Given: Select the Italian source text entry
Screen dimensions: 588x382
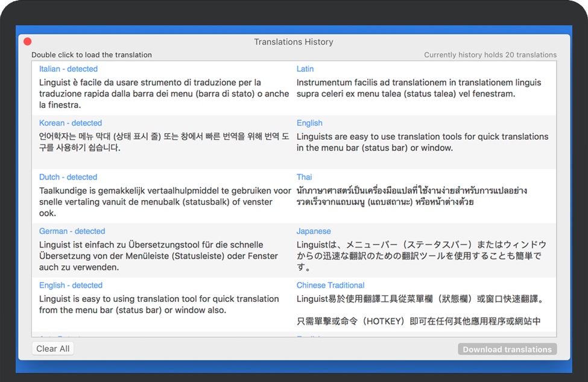Looking at the screenshot, I should [x=156, y=94].
